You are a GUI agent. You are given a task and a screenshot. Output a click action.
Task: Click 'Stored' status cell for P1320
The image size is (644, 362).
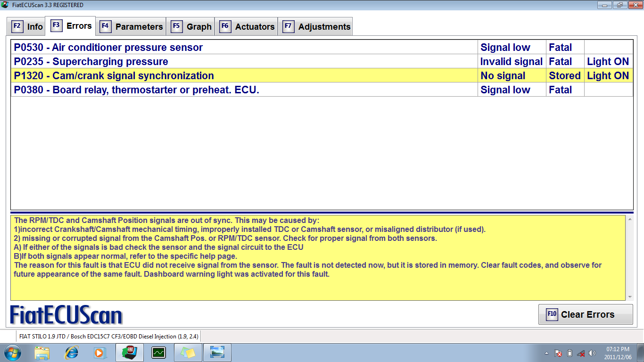(565, 75)
